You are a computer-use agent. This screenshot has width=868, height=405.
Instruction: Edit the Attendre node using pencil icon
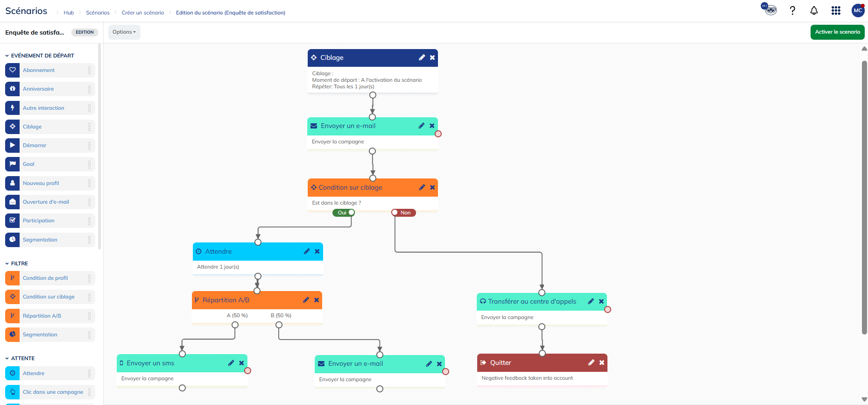pyautogui.click(x=307, y=251)
